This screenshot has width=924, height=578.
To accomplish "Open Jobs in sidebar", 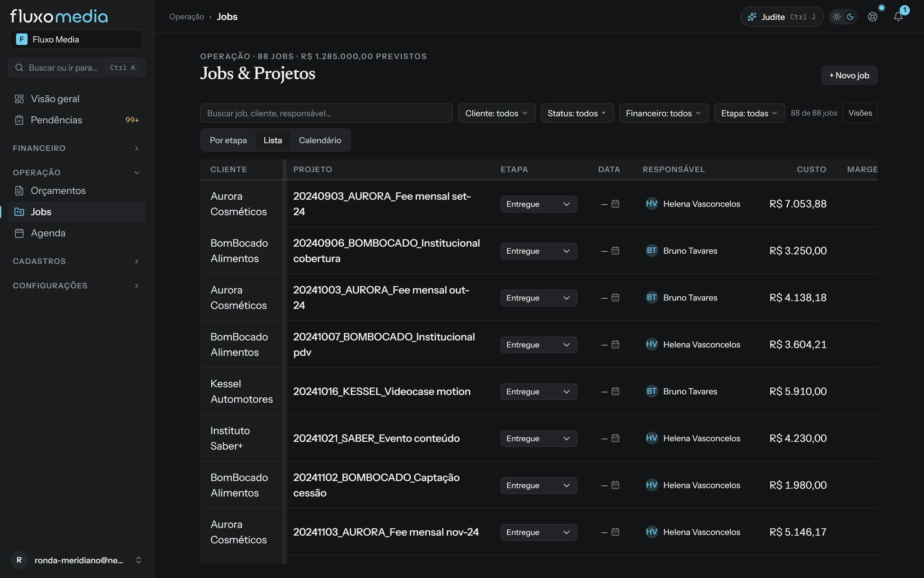I will click(x=77, y=212).
